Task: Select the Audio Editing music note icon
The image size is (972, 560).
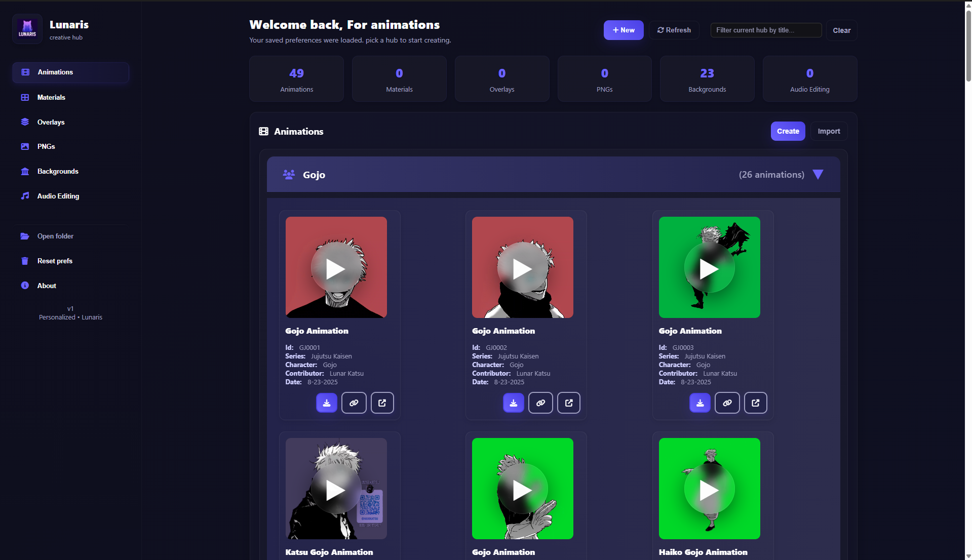Action: tap(25, 196)
